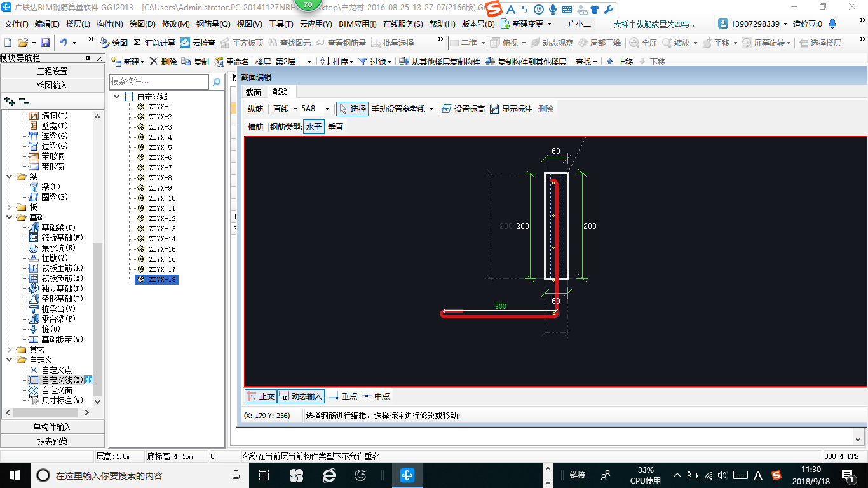Select component ZDYX-10 in the list

click(x=162, y=198)
